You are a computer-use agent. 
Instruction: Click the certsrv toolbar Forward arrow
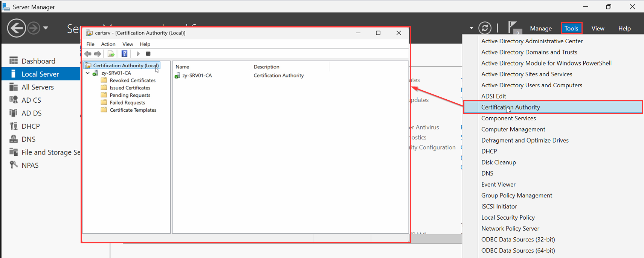pos(98,54)
